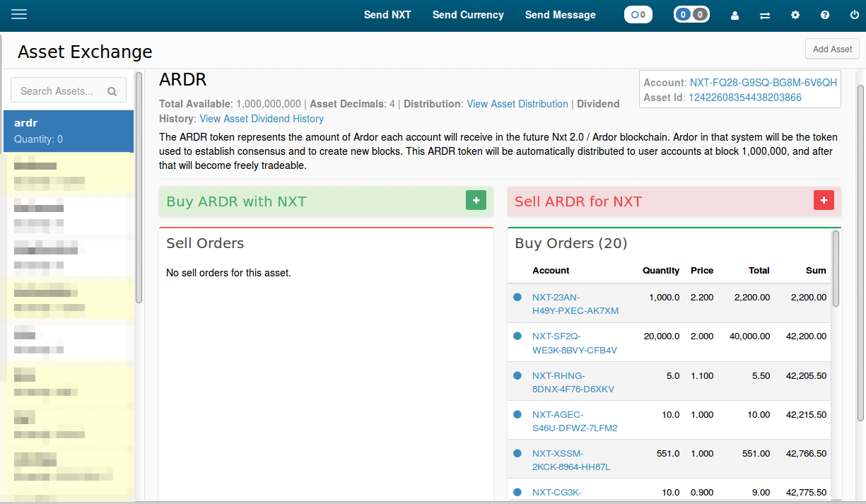Select the ardr asset in the sidebar

tap(69, 131)
